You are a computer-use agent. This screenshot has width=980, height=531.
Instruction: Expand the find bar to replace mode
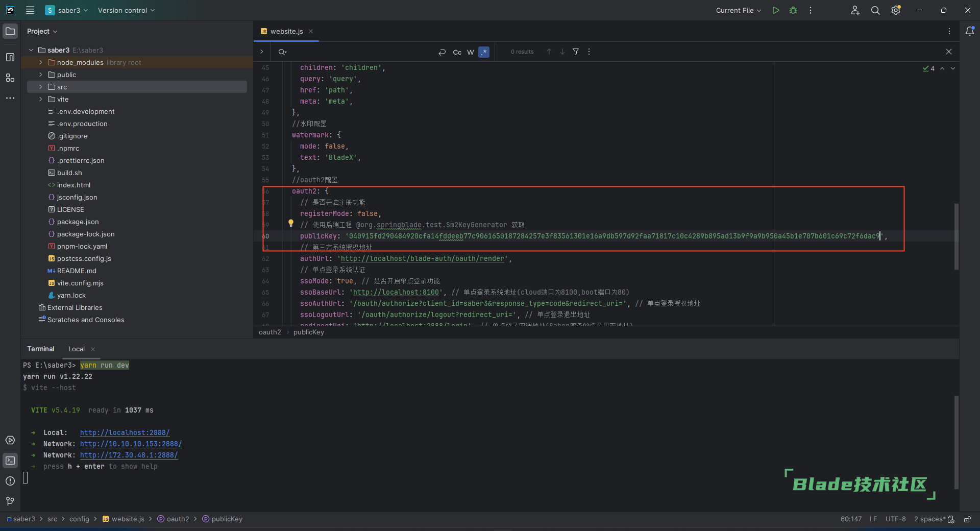tap(262, 52)
